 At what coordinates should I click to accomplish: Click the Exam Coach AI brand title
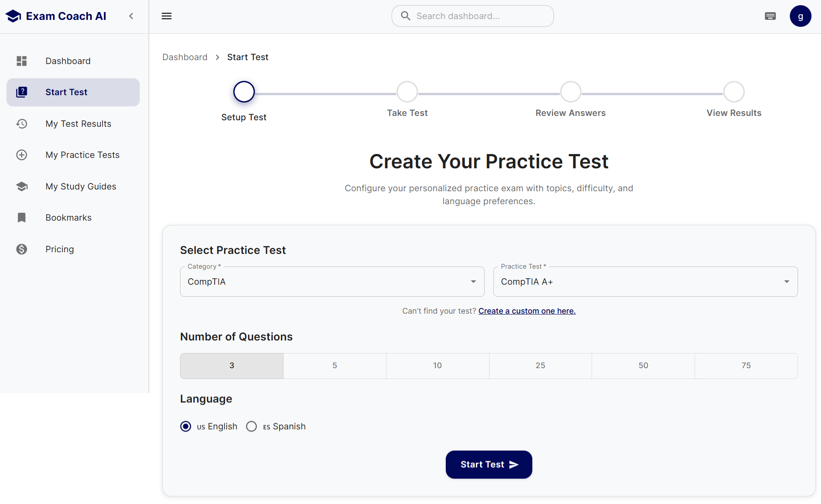[x=66, y=16]
